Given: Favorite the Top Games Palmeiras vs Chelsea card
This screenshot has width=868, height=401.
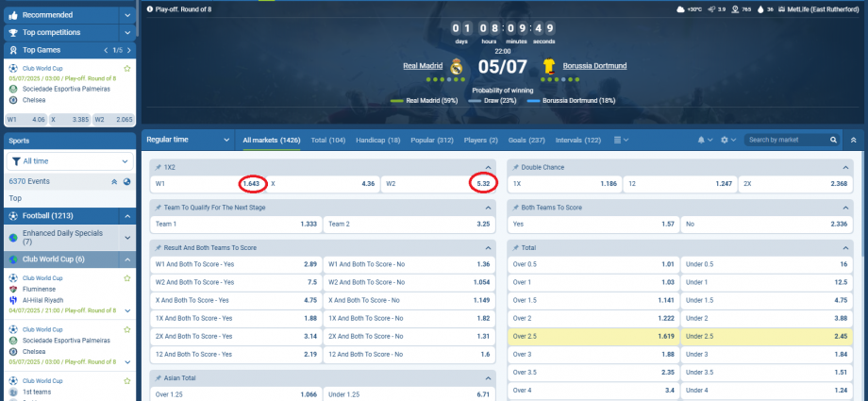Looking at the screenshot, I should pyautogui.click(x=126, y=69).
